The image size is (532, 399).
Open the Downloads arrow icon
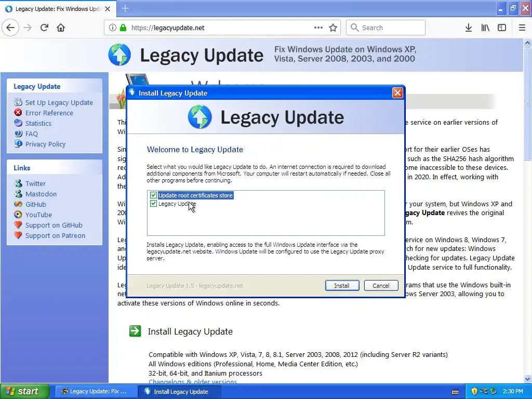pyautogui.click(x=469, y=28)
